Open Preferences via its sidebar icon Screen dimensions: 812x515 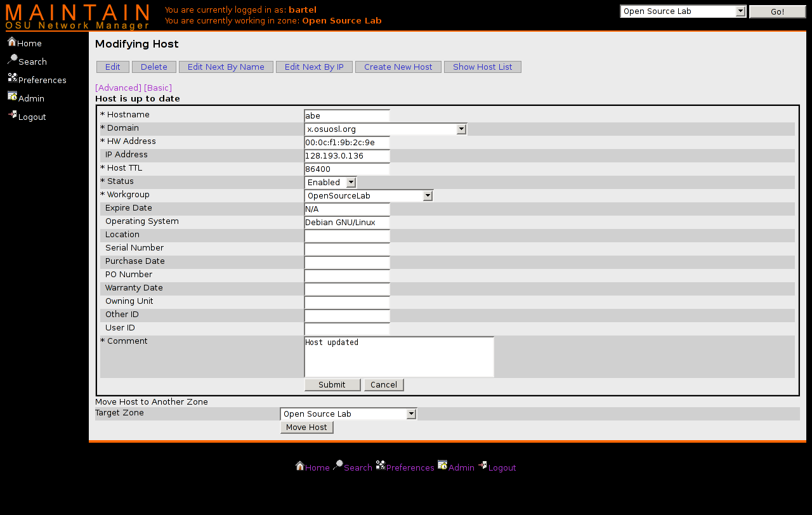tap(12, 78)
